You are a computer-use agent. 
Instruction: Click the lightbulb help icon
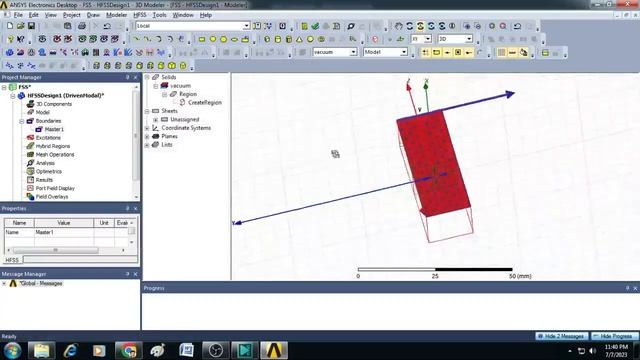(10, 39)
